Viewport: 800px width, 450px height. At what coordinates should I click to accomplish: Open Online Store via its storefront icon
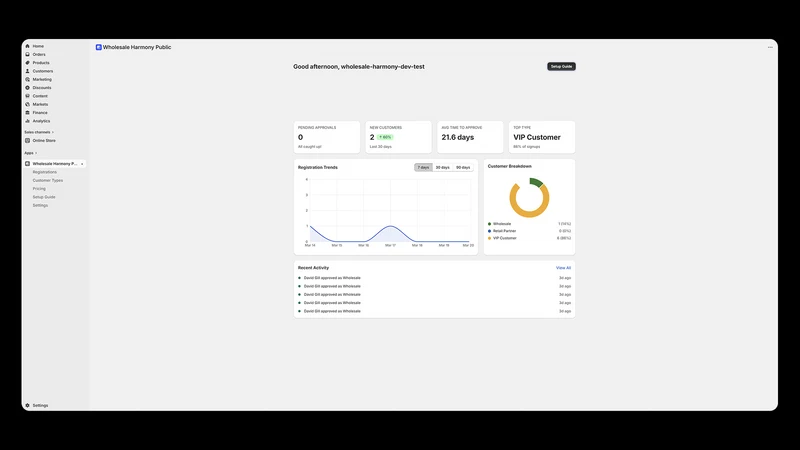coord(28,140)
